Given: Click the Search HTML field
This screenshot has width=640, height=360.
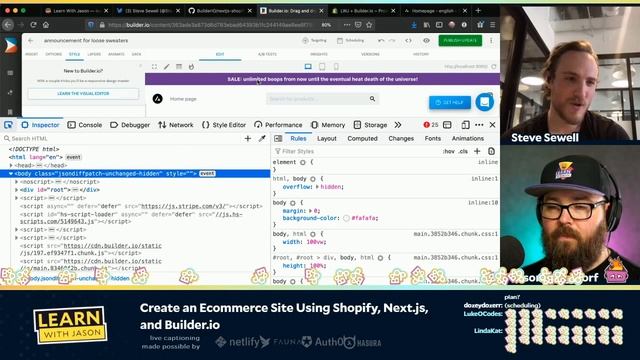Looking at the screenshot, I should click(x=122, y=139).
